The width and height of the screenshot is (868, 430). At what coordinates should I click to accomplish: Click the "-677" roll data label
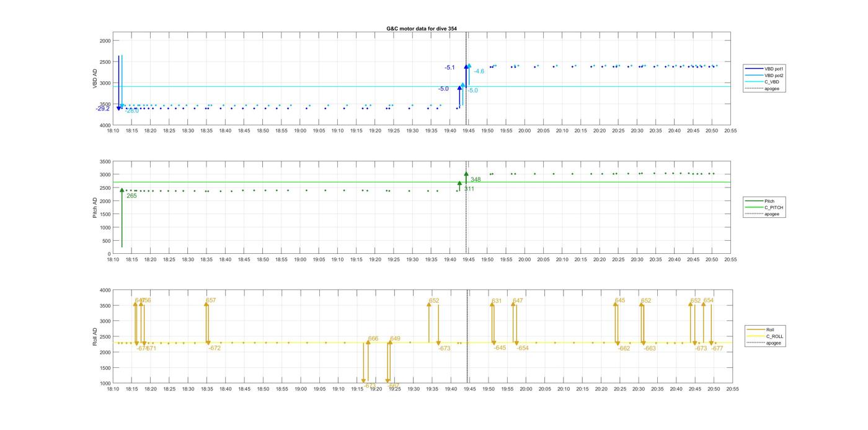click(x=717, y=349)
